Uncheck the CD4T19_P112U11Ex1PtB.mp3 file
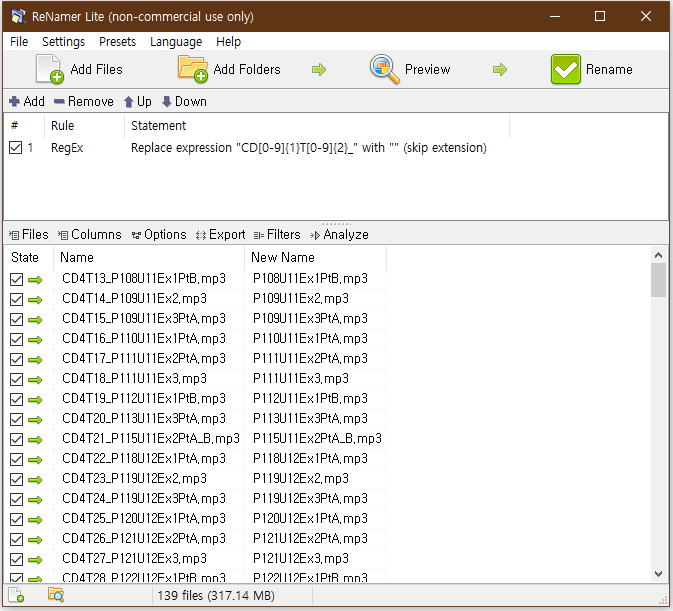Screen dimensions: 673x611 pos(16,399)
